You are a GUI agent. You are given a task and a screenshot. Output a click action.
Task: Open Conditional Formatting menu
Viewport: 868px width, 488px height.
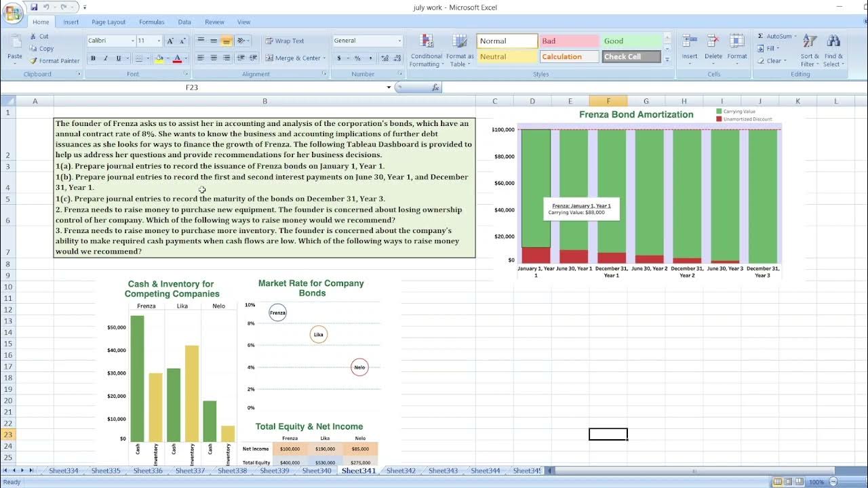coord(427,50)
